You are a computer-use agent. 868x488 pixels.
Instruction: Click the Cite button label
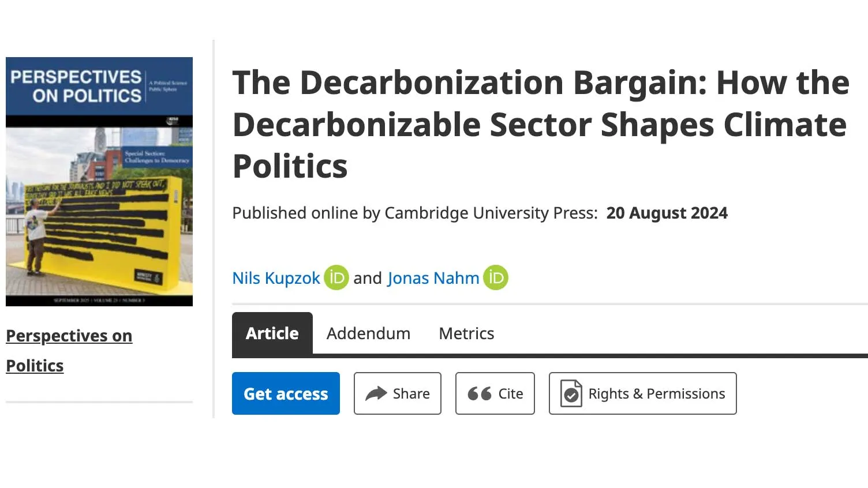pos(511,393)
